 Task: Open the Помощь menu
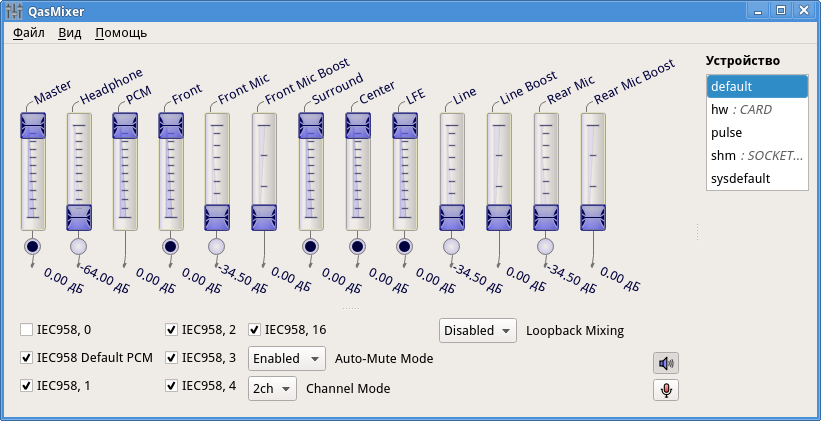[x=121, y=33]
